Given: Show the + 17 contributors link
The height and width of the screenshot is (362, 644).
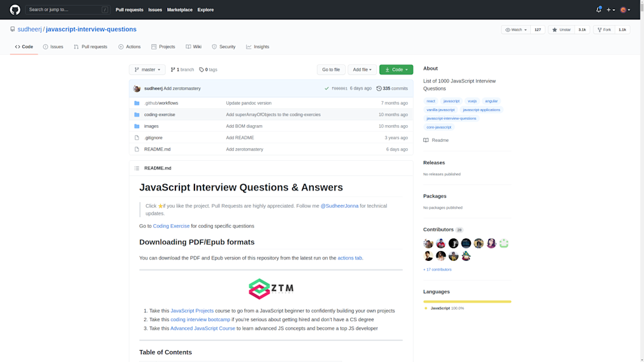Looking at the screenshot, I should (437, 269).
